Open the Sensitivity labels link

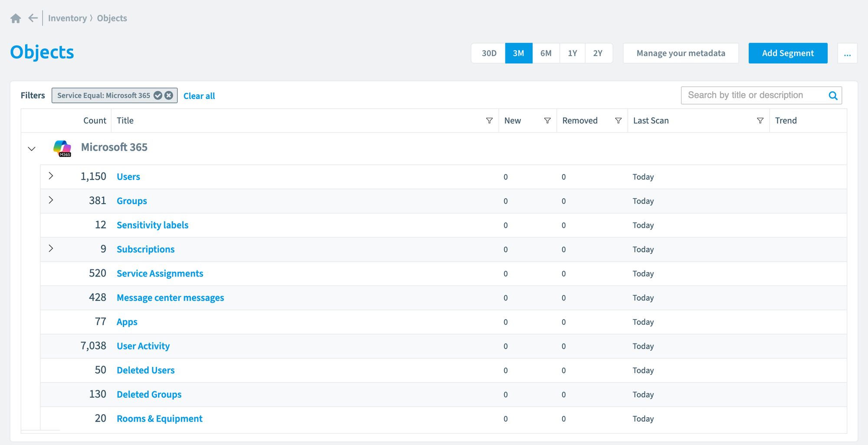152,225
